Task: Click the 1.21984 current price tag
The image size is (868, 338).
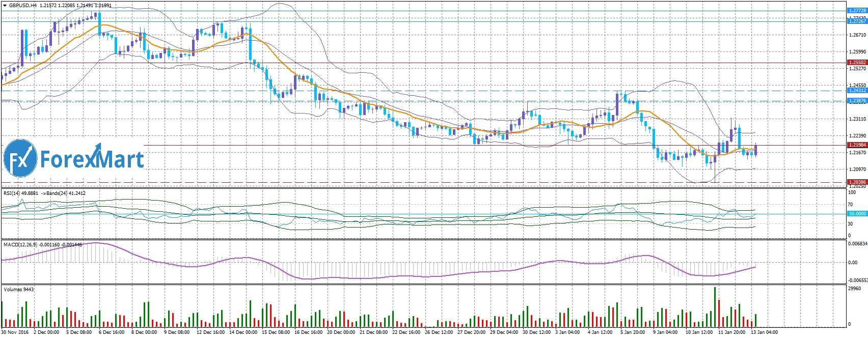Action: point(857,145)
